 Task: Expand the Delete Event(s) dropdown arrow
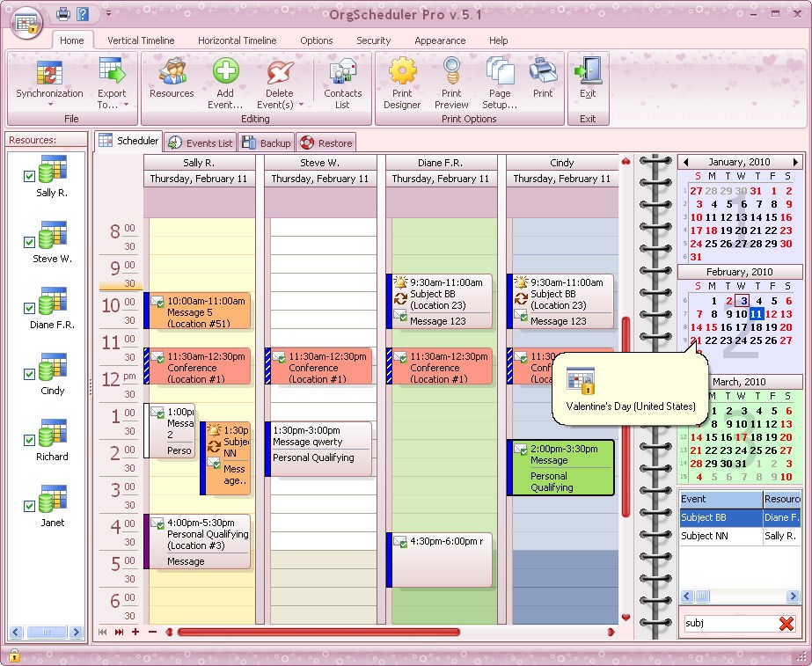pyautogui.click(x=301, y=105)
